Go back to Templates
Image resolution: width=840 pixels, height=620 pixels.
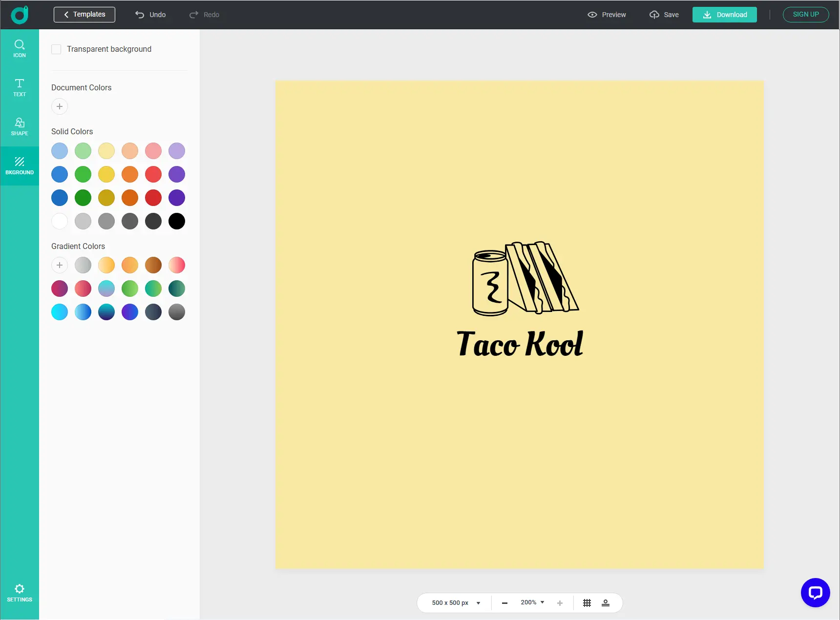(84, 15)
